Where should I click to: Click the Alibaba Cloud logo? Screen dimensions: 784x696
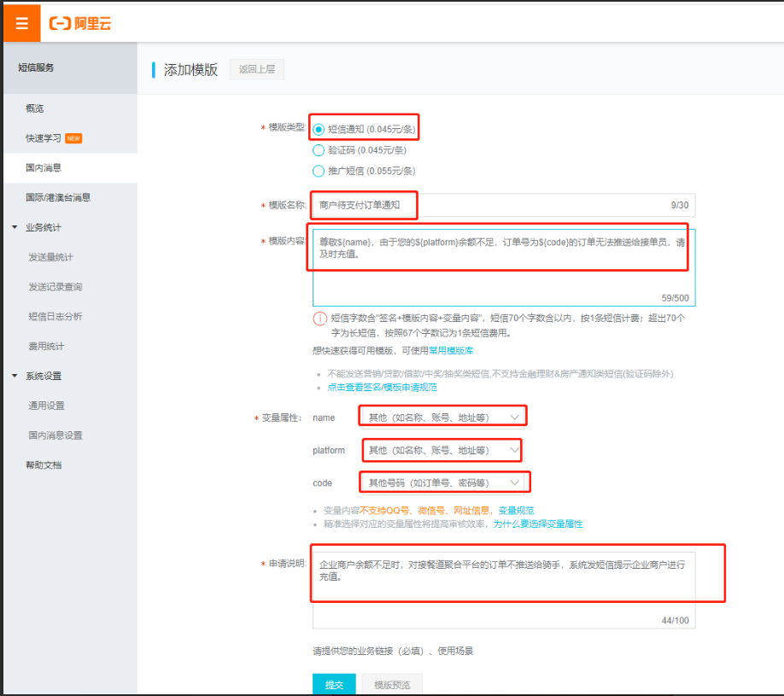point(80,23)
